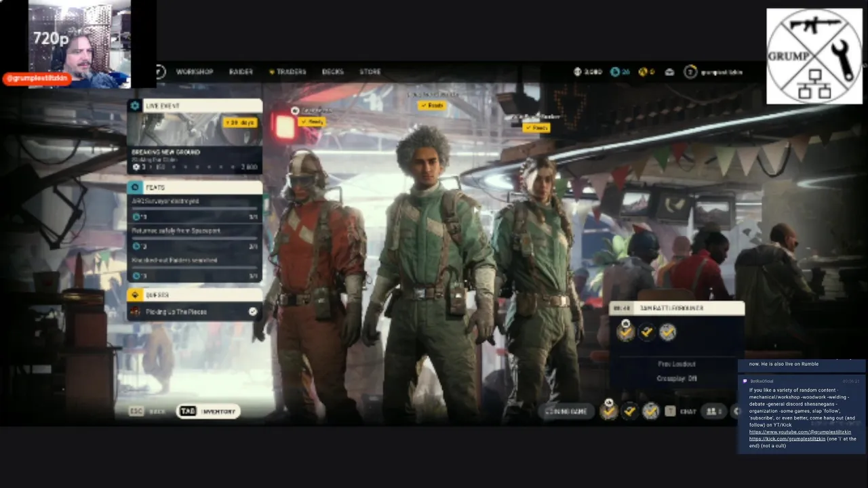Open the party members icon showing 3
Viewport: 868px width, 488px height.
click(713, 411)
